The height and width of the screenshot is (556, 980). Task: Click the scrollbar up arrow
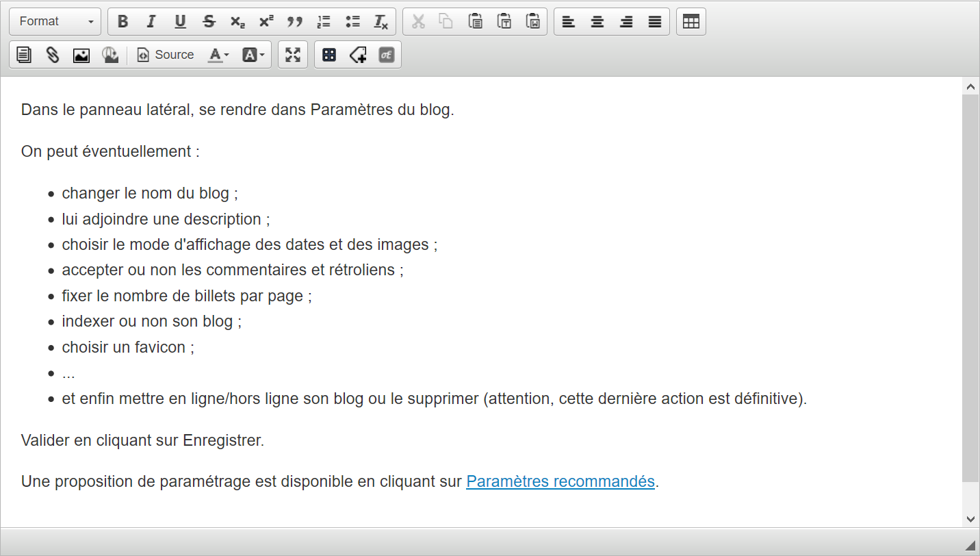[970, 86]
